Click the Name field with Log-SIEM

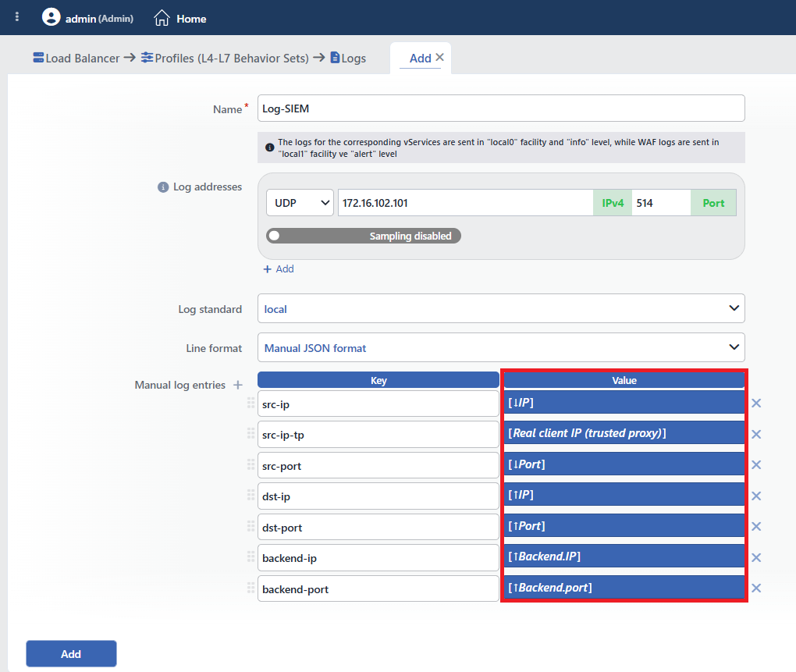tap(501, 108)
